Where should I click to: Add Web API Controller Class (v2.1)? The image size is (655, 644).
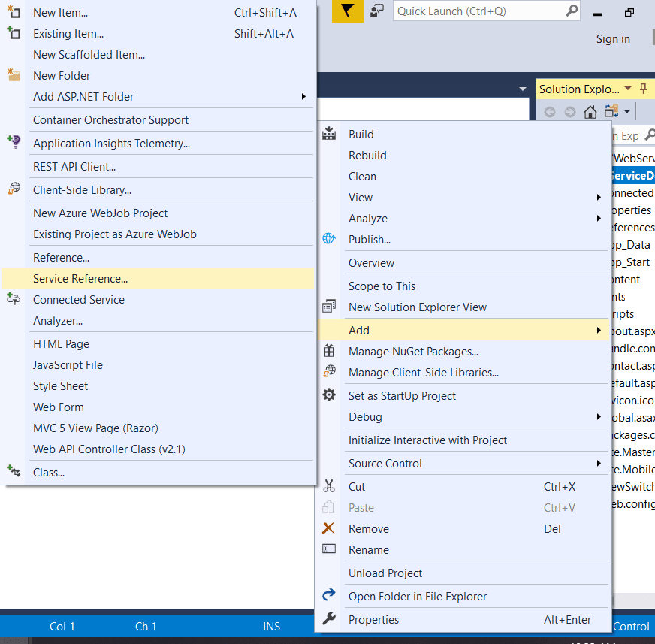point(158,449)
